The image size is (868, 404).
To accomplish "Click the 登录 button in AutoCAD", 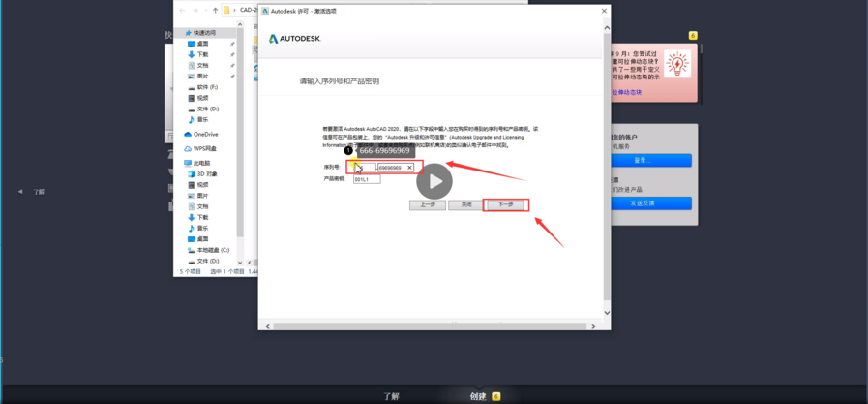I will tap(651, 160).
